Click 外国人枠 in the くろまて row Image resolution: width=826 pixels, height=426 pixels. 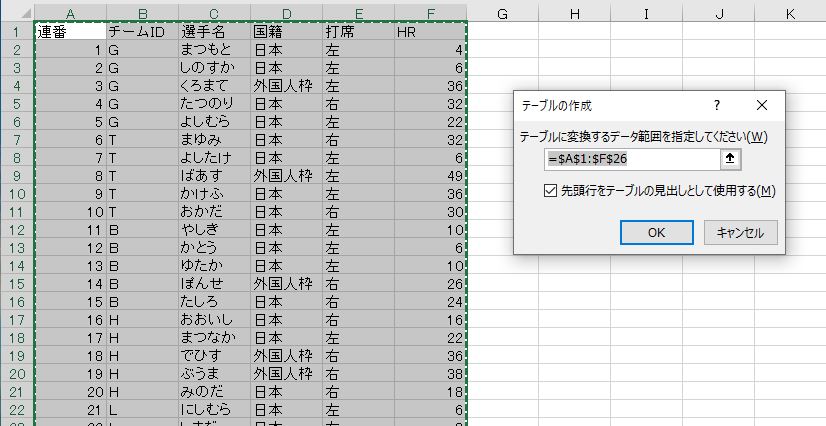[x=287, y=85]
